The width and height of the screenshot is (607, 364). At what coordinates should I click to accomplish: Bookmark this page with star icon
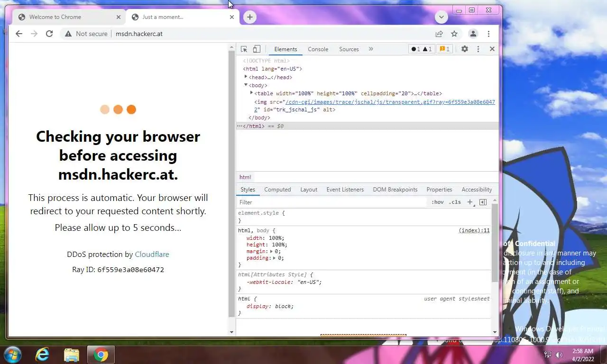click(x=454, y=34)
